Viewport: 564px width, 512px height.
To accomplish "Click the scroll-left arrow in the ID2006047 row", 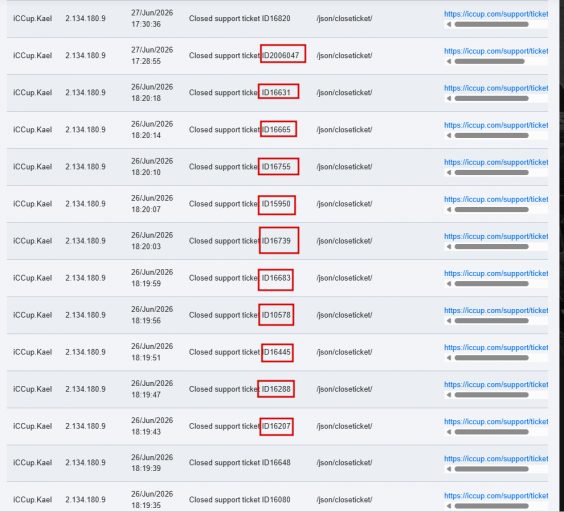I will (449, 62).
